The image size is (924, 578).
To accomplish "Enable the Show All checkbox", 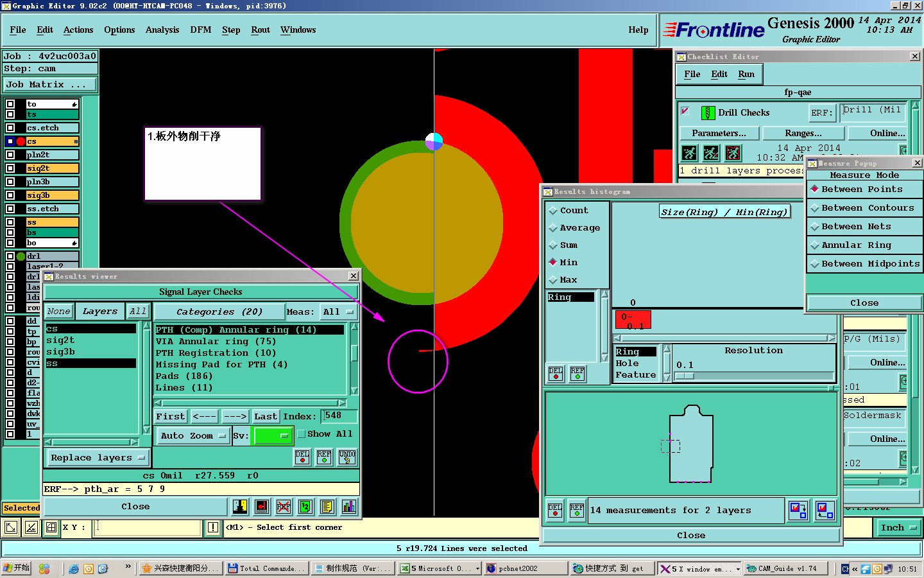I will [x=301, y=434].
